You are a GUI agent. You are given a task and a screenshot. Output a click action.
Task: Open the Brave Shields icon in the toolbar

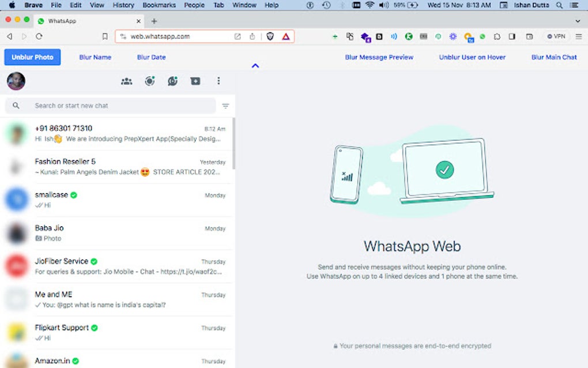pyautogui.click(x=270, y=36)
